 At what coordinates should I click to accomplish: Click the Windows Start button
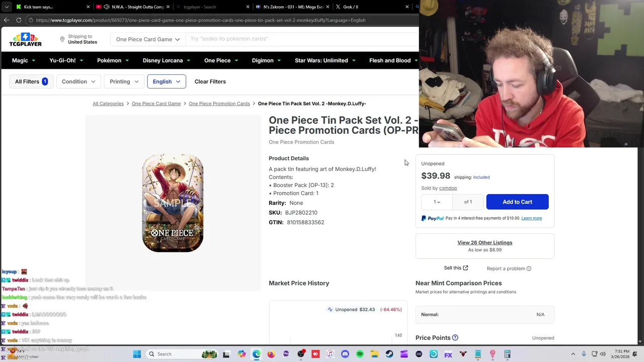pyautogui.click(x=137, y=354)
